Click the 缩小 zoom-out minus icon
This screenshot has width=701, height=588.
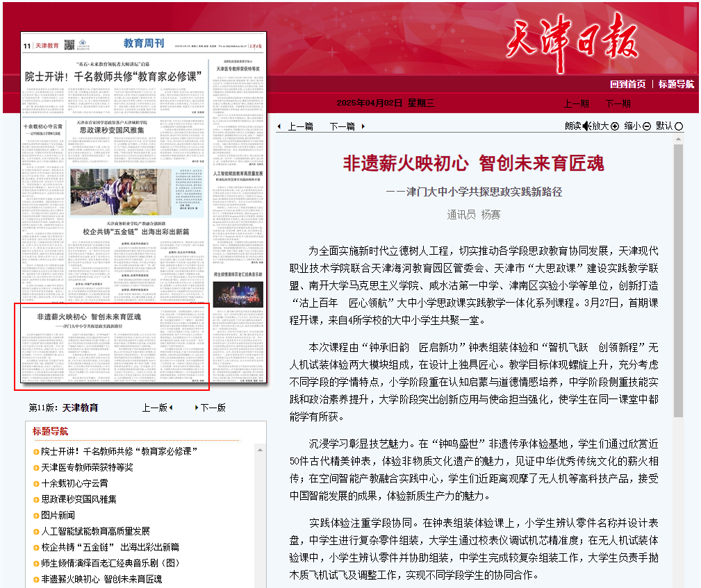coord(647,126)
